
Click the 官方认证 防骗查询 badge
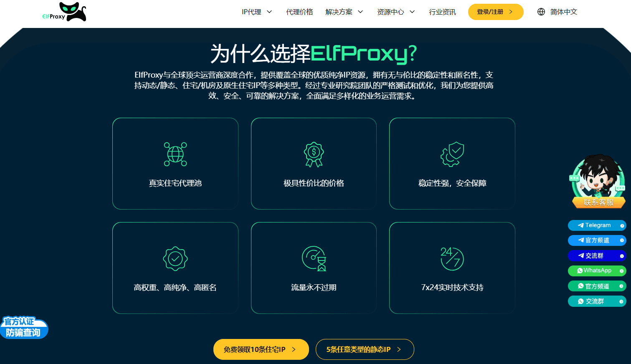point(24,328)
